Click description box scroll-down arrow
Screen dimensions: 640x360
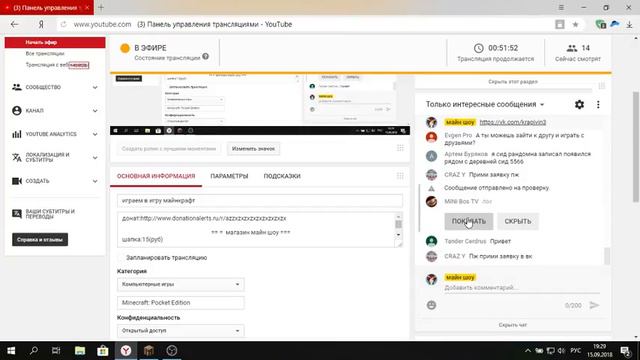tap(398, 235)
